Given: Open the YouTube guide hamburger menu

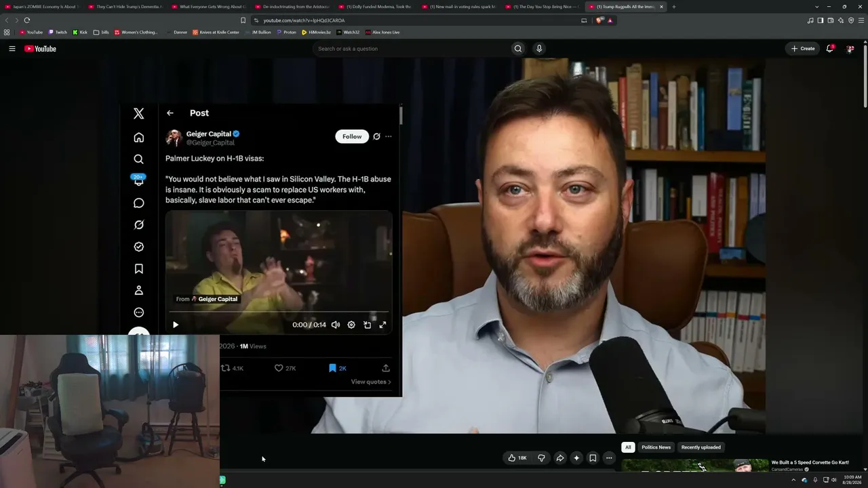Looking at the screenshot, I should point(12,49).
